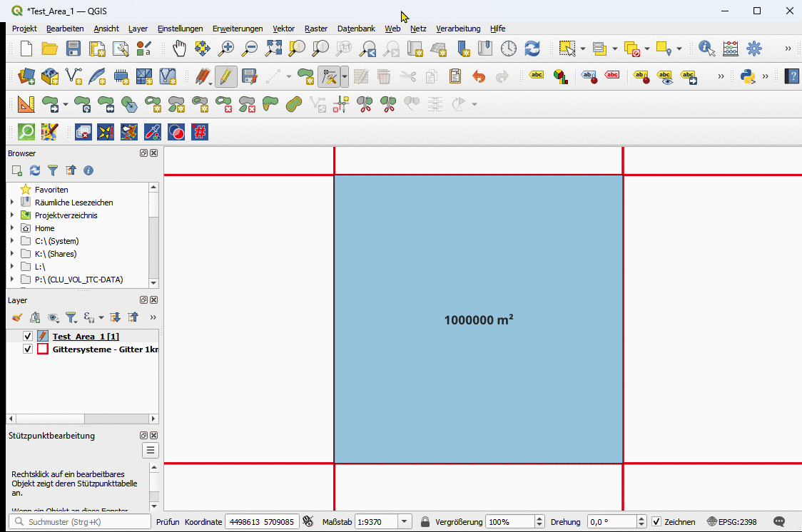The height and width of the screenshot is (532, 802).
Task: Expand the Home folder in Browser
Action: [12, 228]
